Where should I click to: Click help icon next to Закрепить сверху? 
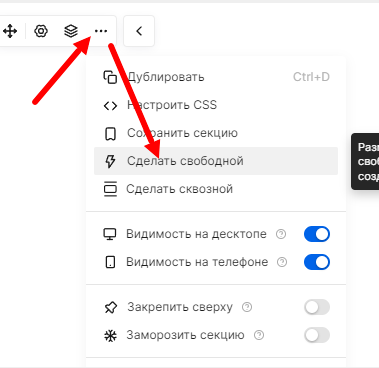point(247,307)
